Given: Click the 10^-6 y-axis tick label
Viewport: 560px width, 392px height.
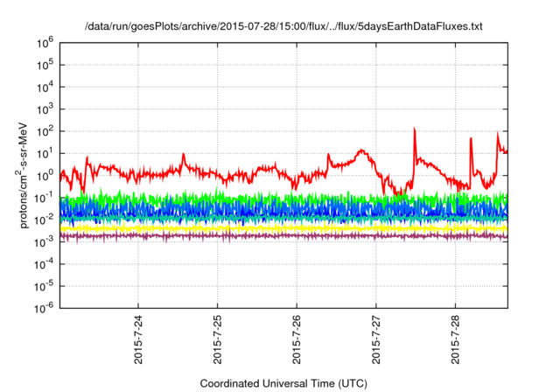Looking at the screenshot, I should pyautogui.click(x=45, y=309).
